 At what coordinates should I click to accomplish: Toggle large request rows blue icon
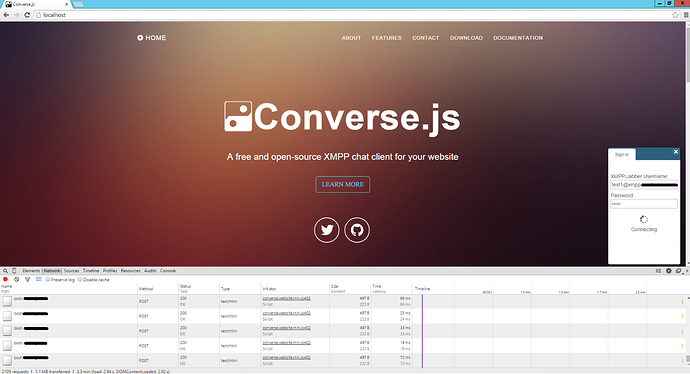tap(39, 279)
